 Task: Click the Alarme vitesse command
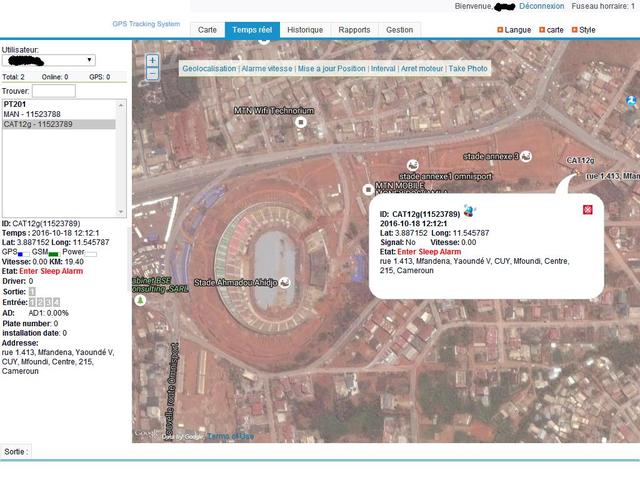(x=267, y=69)
